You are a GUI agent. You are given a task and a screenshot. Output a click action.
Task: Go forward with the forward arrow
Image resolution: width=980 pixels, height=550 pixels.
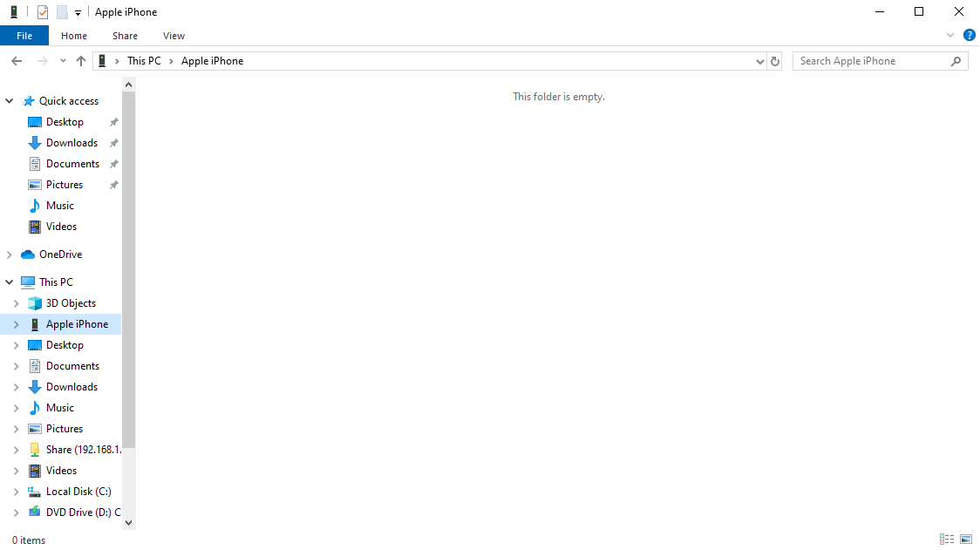tap(42, 61)
